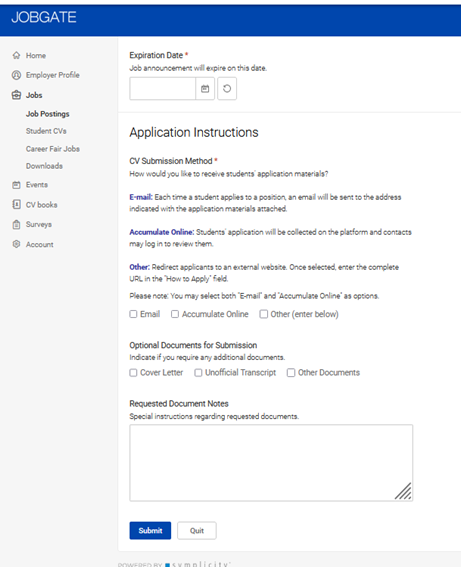Check the Email submission checkbox
The width and height of the screenshot is (461, 567).
pyautogui.click(x=133, y=314)
